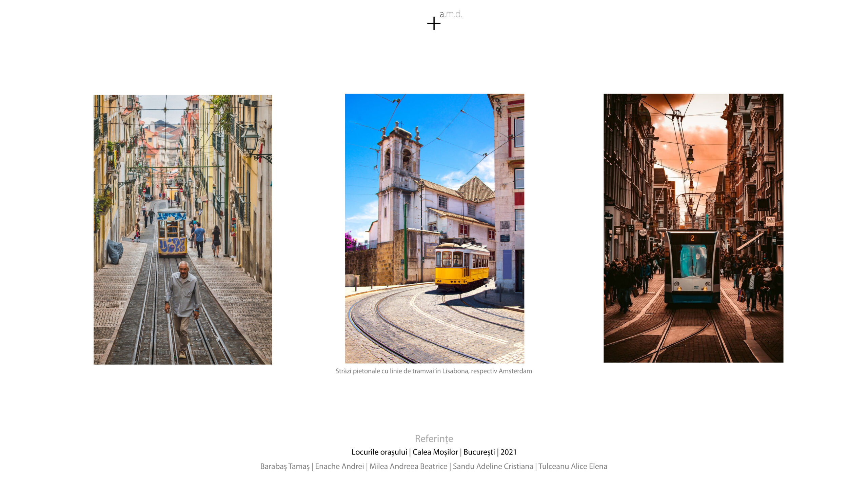Click the plus sign logo icon
This screenshot has width=868, height=488.
point(434,24)
